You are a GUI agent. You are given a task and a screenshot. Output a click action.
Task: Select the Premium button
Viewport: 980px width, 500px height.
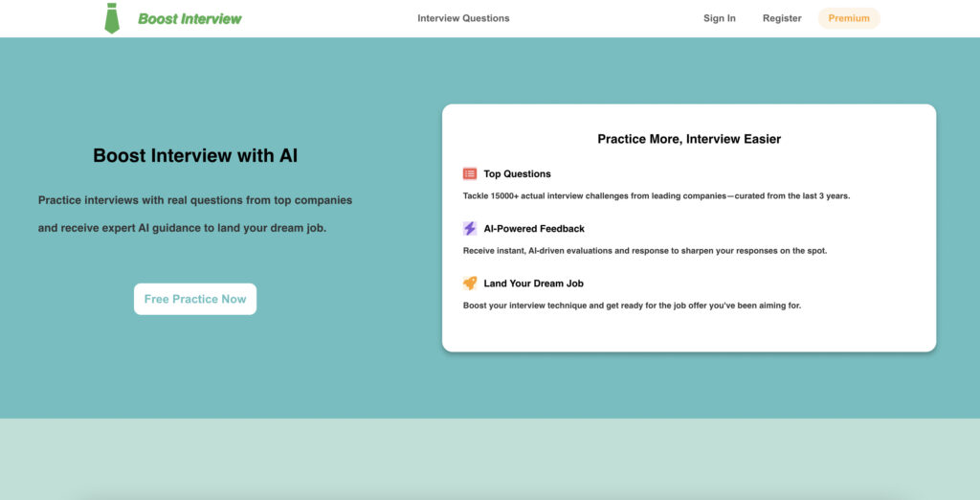pos(849,18)
